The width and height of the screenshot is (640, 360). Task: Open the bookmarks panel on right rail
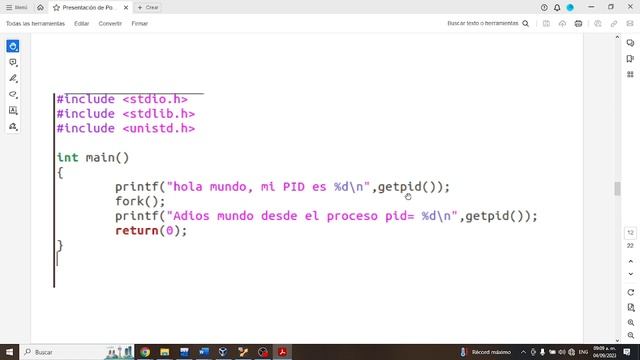pos(630,59)
